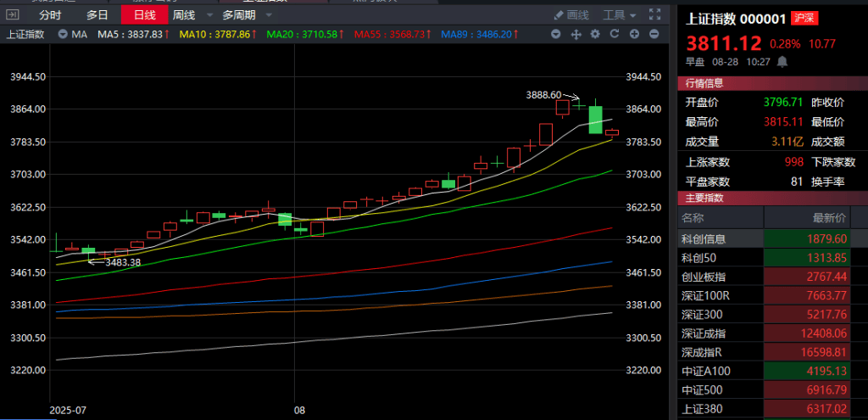
Task: Set a price alert via bell icon
Action: pyautogui.click(x=782, y=61)
